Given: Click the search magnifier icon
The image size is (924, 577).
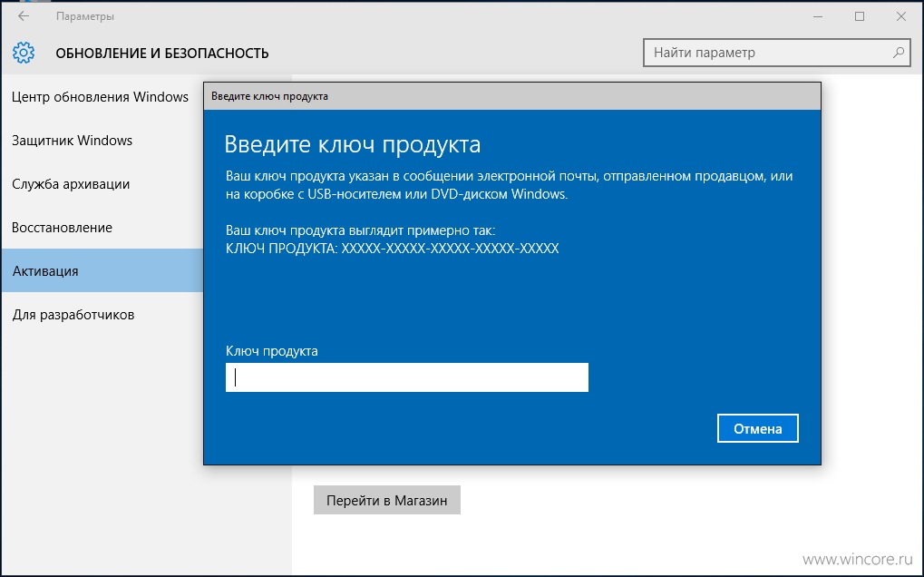Looking at the screenshot, I should coord(898,53).
